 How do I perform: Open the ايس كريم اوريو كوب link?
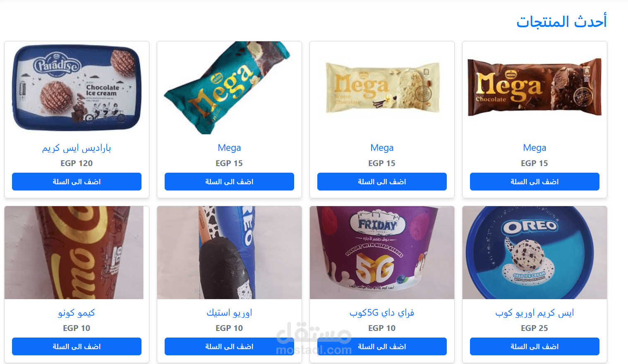tap(535, 313)
